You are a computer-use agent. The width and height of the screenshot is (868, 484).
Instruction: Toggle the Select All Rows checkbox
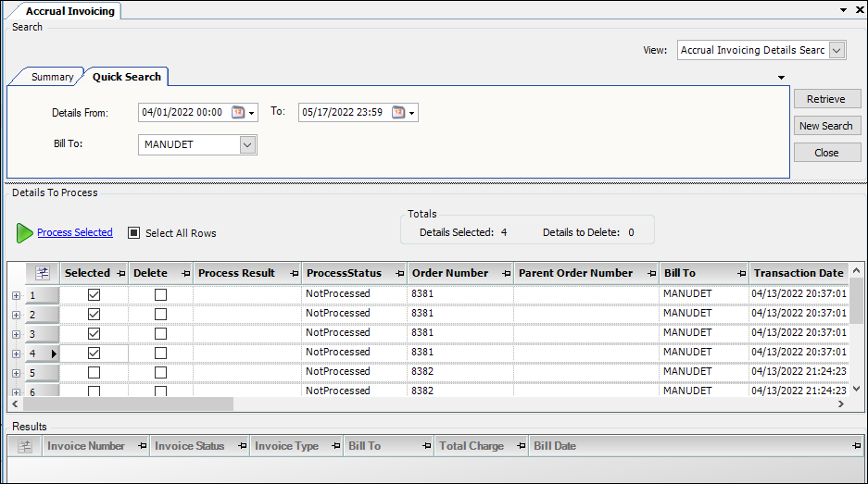click(x=134, y=233)
